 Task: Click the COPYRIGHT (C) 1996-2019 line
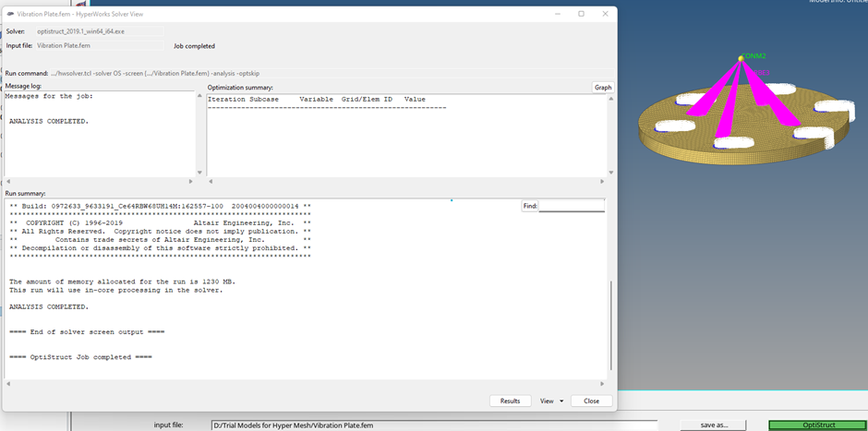160,223
